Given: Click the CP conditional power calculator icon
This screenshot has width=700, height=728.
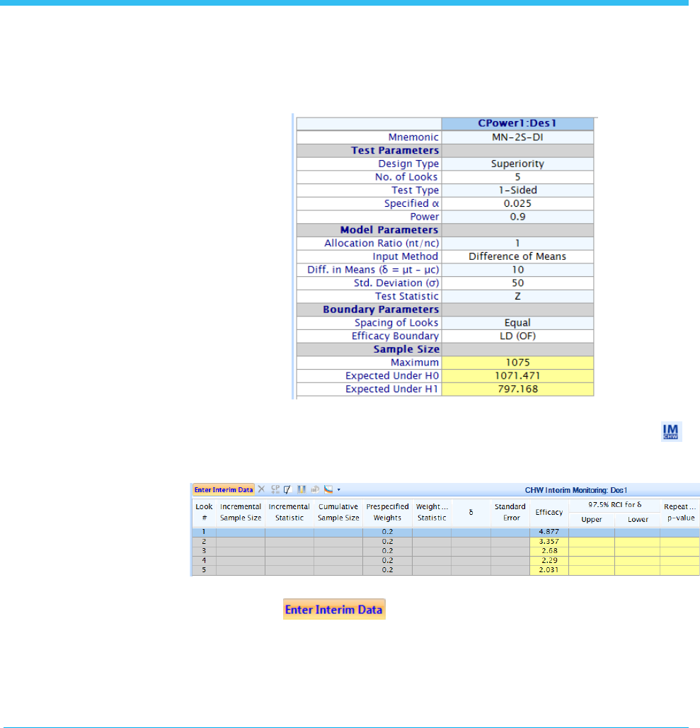Looking at the screenshot, I should 275,489.
